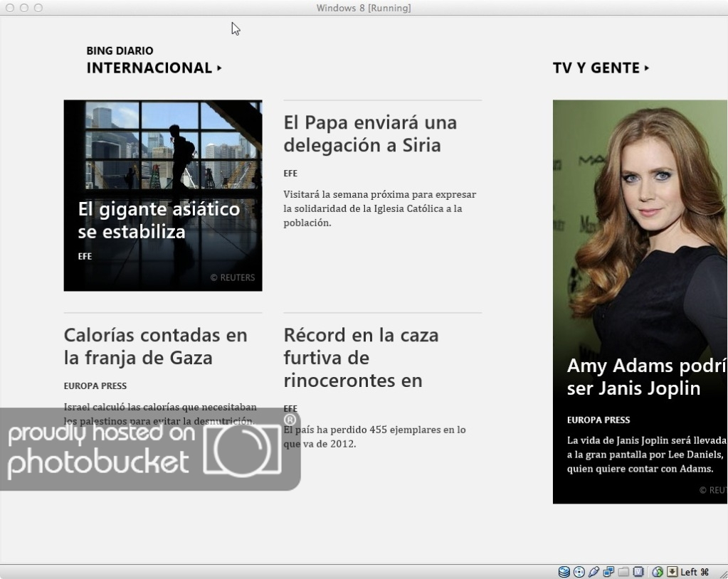Open the TV y Gente heading
The height and width of the screenshot is (579, 728).
pyautogui.click(x=596, y=68)
